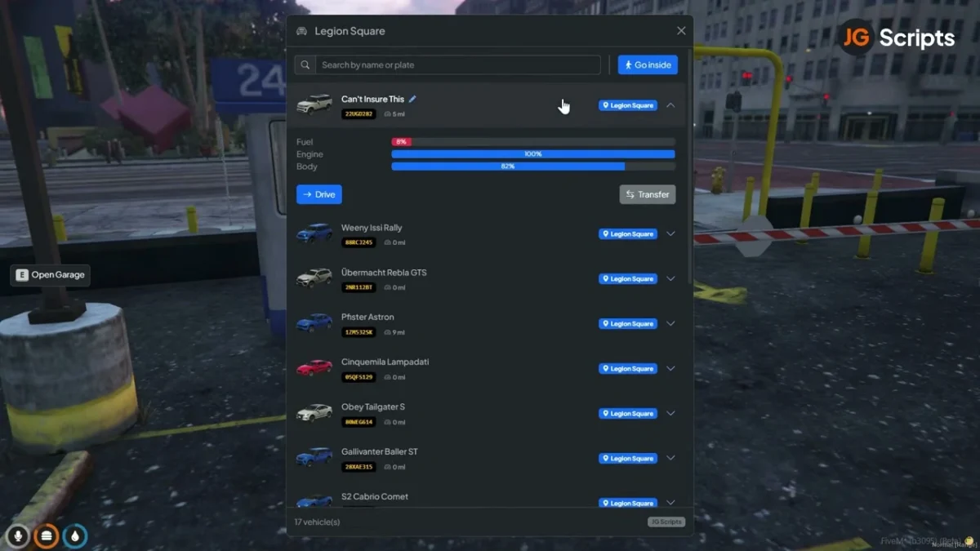Click the S2 Cabrio Comet name

coord(375,496)
